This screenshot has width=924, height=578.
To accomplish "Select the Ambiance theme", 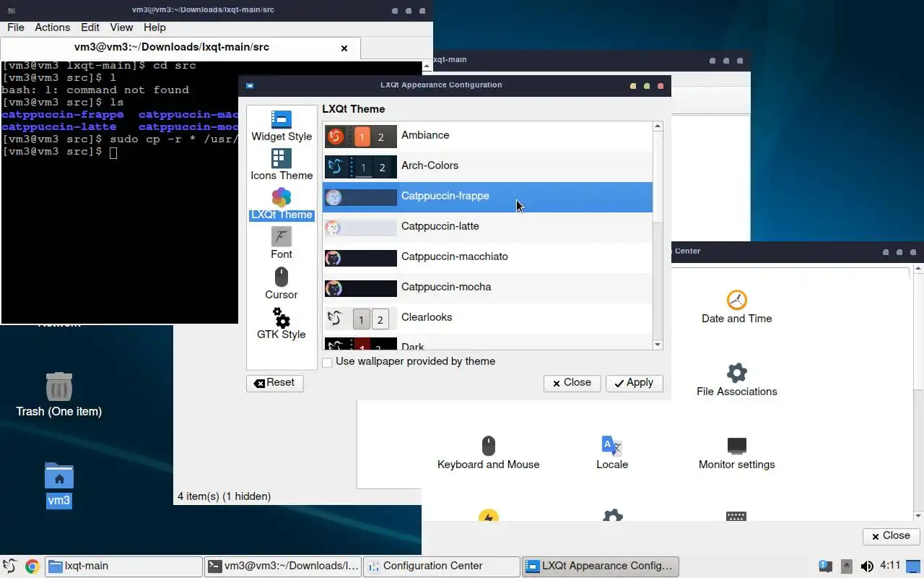I will pyautogui.click(x=487, y=136).
